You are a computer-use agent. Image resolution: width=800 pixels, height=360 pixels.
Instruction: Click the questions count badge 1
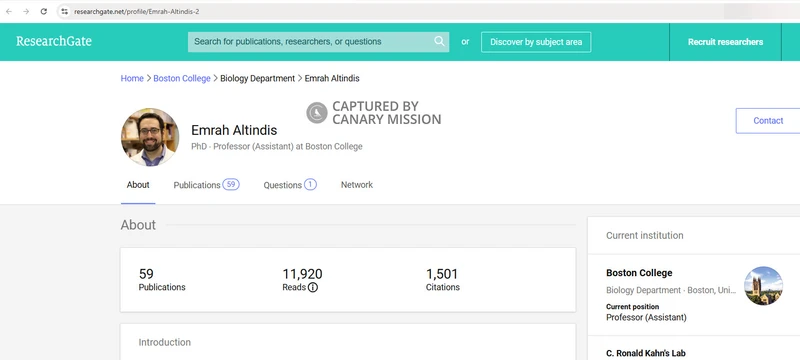[x=310, y=185]
